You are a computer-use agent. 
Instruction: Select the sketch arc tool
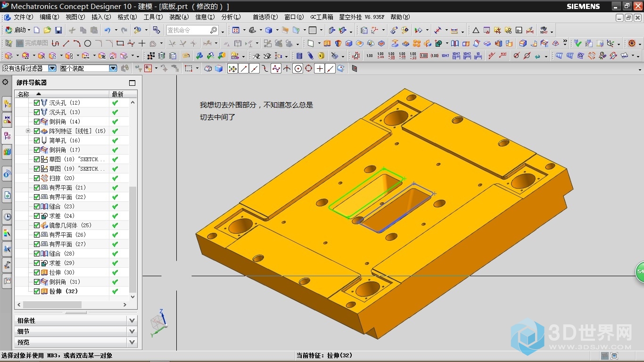(76, 43)
